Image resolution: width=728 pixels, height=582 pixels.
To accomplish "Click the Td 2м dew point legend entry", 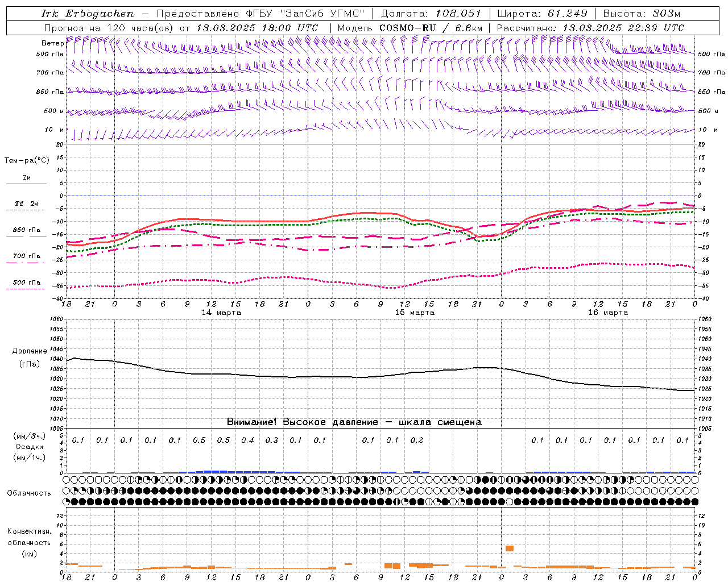I will pyautogui.click(x=26, y=203).
